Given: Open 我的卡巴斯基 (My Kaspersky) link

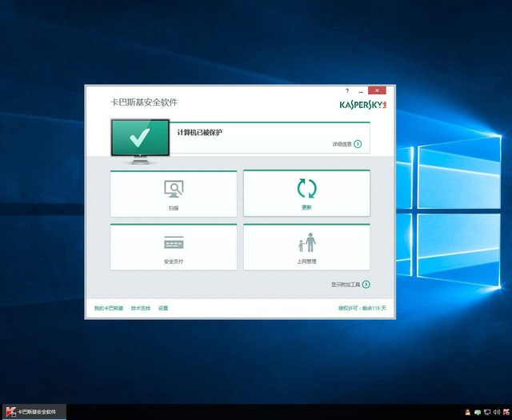Looking at the screenshot, I should point(109,308).
